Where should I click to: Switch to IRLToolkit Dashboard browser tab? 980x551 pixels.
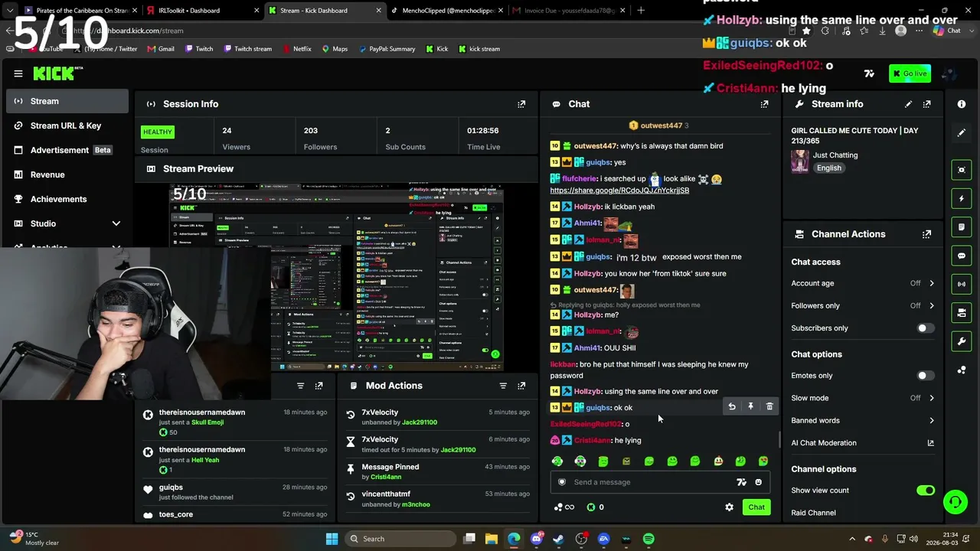pos(202,11)
